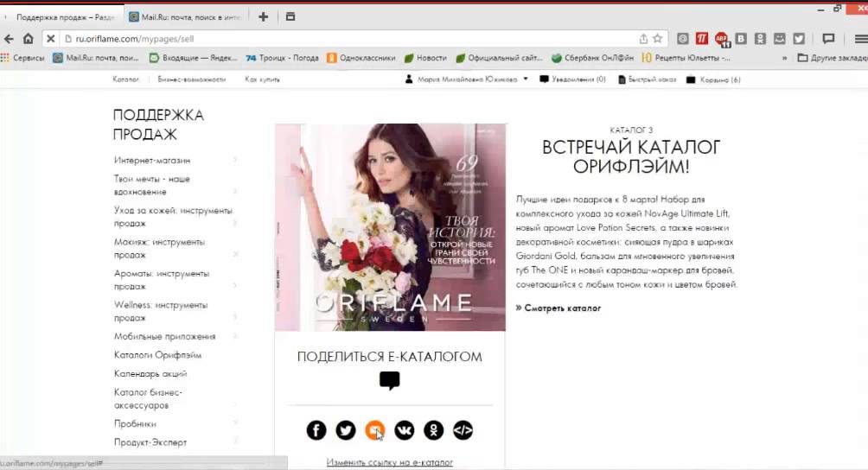Click the tab list icon beside new tab
Viewport: 868px width, 470px height.
click(x=290, y=16)
